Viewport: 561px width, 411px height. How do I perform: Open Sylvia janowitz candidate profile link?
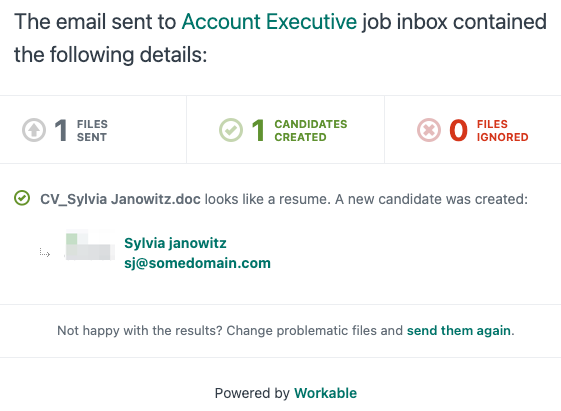pyautogui.click(x=175, y=243)
